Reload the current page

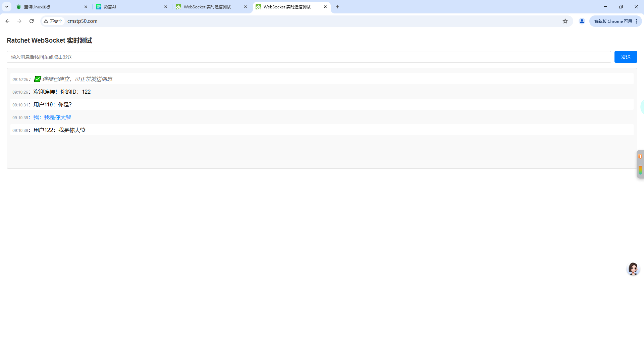coord(32,21)
